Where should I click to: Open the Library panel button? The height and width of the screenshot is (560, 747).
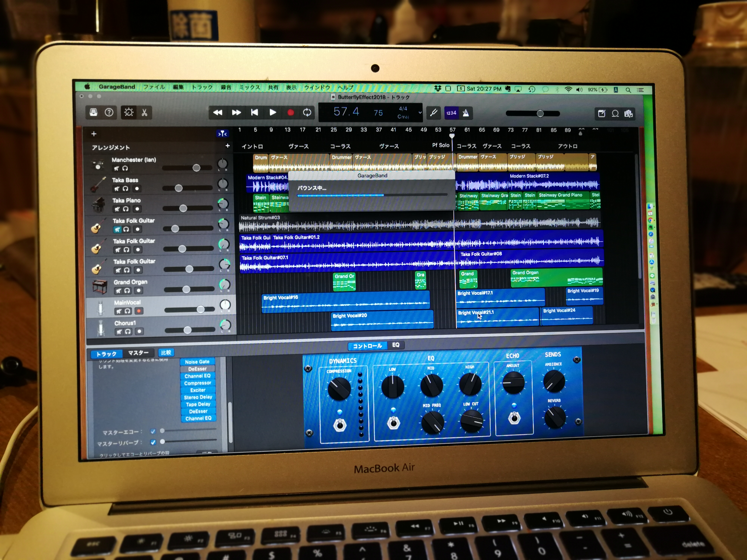point(94,112)
